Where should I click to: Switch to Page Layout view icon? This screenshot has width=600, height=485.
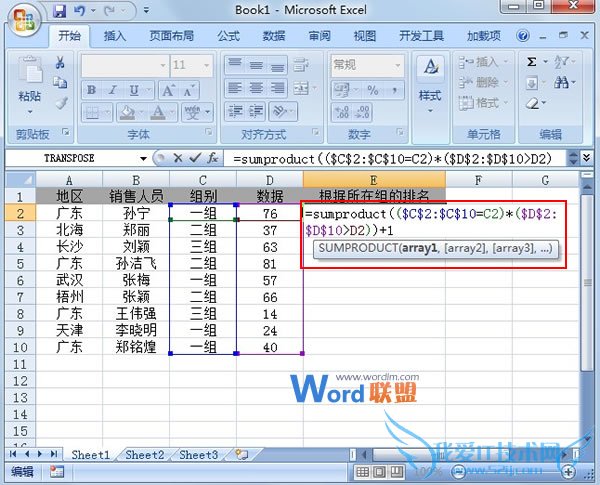pos(379,472)
